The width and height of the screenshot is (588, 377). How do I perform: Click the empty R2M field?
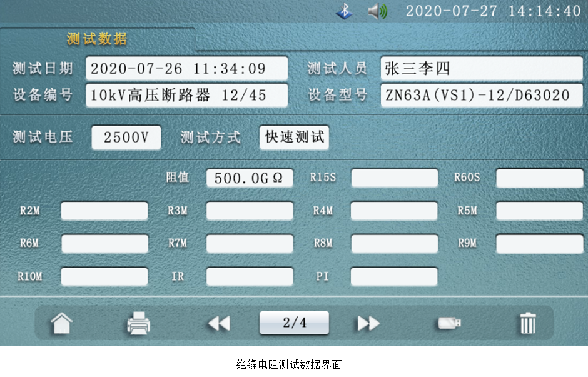pyautogui.click(x=104, y=211)
